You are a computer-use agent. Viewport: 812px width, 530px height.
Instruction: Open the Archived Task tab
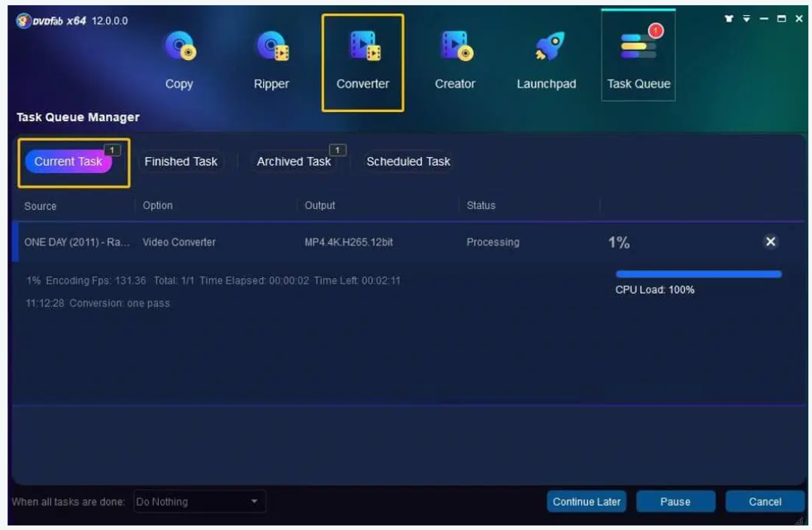[x=293, y=162]
